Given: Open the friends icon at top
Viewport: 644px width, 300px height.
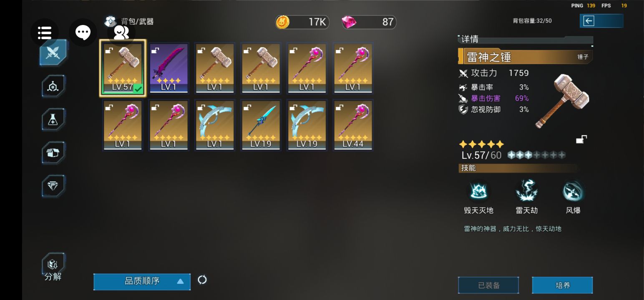Looking at the screenshot, I should point(121,32).
